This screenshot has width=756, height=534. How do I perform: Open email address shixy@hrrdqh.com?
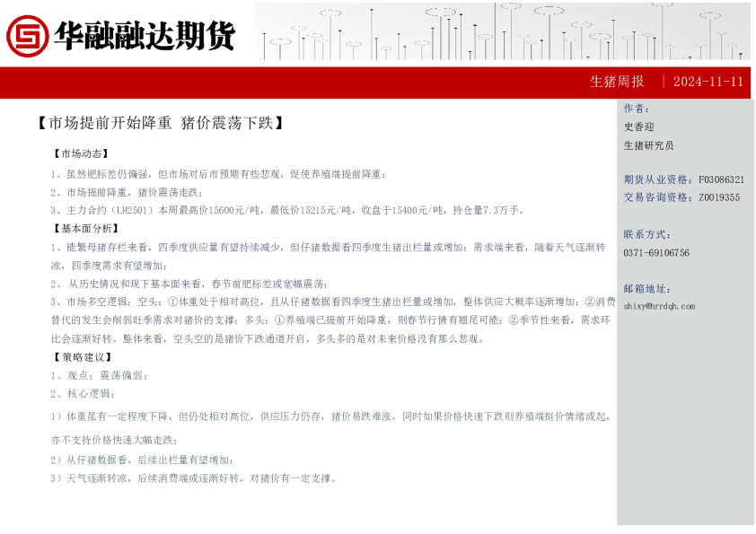659,306
